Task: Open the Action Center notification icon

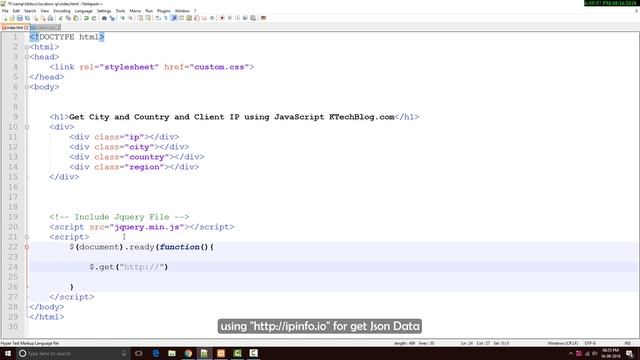Action: coord(629,353)
